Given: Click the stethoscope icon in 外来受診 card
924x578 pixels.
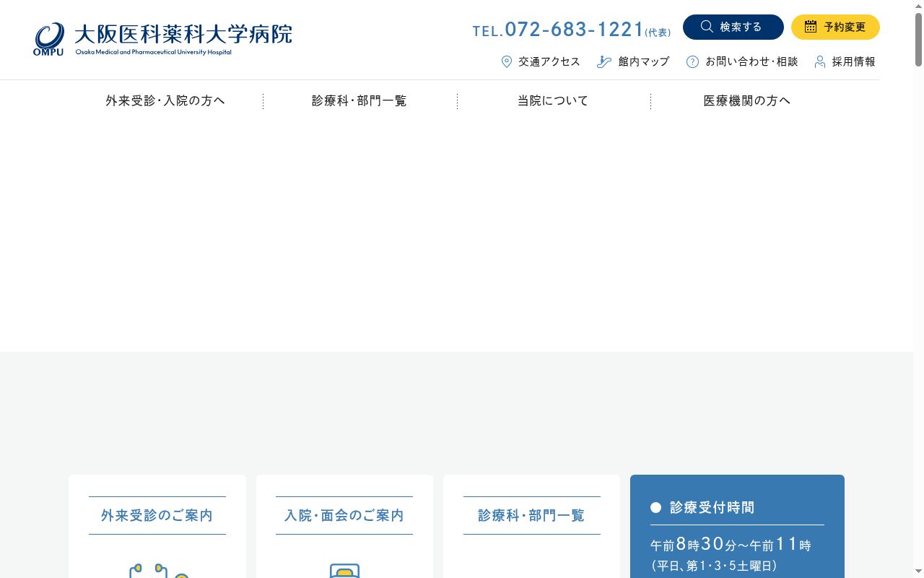Looking at the screenshot, I should pyautogui.click(x=158, y=571).
